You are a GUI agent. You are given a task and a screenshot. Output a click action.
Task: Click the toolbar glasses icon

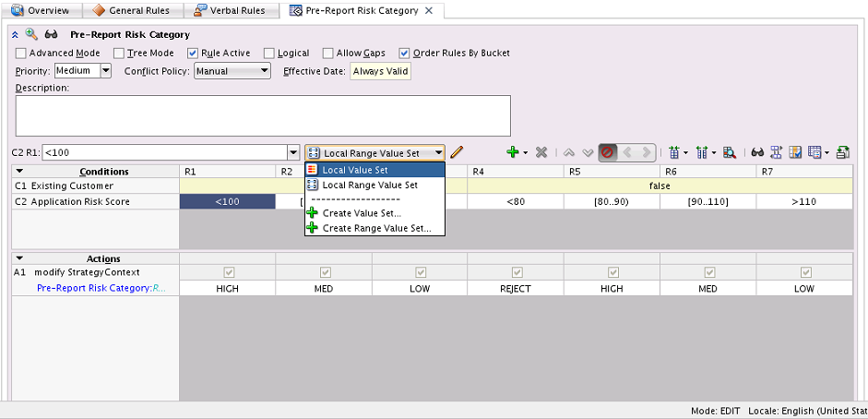pyautogui.click(x=758, y=152)
